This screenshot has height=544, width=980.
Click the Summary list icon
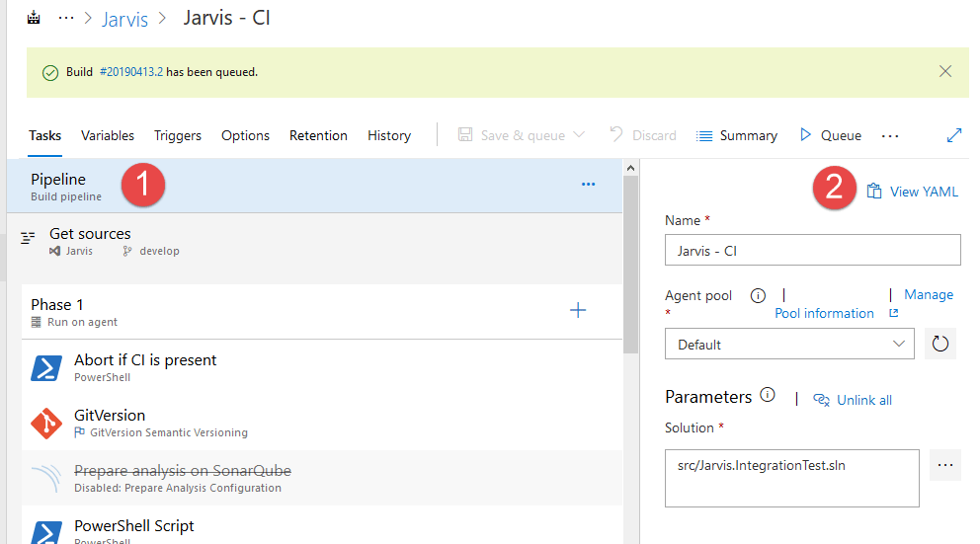click(x=704, y=136)
